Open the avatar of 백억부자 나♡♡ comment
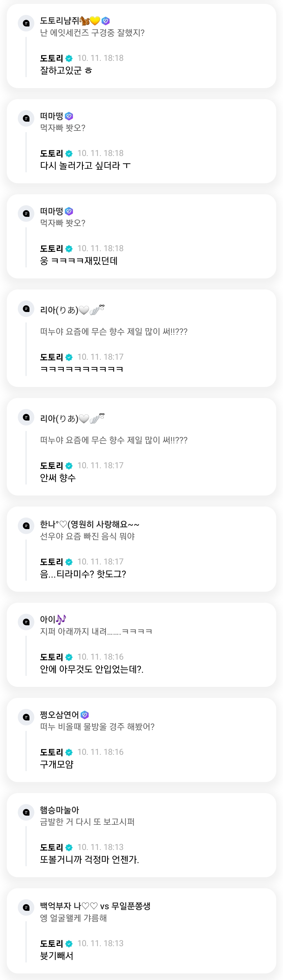283x980 pixels. [26, 907]
